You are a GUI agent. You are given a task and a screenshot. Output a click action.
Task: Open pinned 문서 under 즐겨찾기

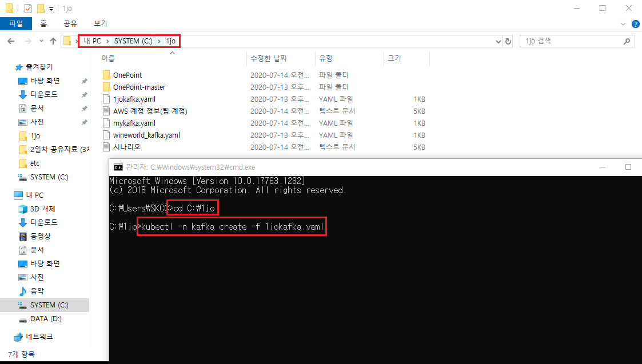37,108
